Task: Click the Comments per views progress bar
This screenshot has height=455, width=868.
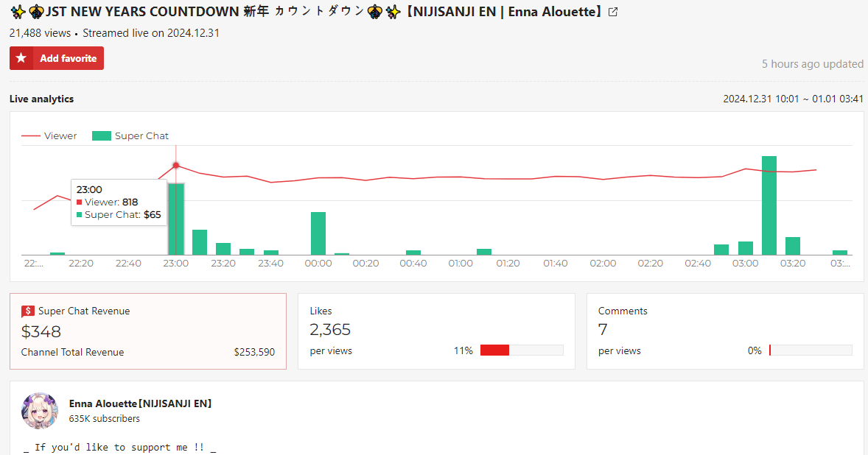Action: click(x=811, y=350)
